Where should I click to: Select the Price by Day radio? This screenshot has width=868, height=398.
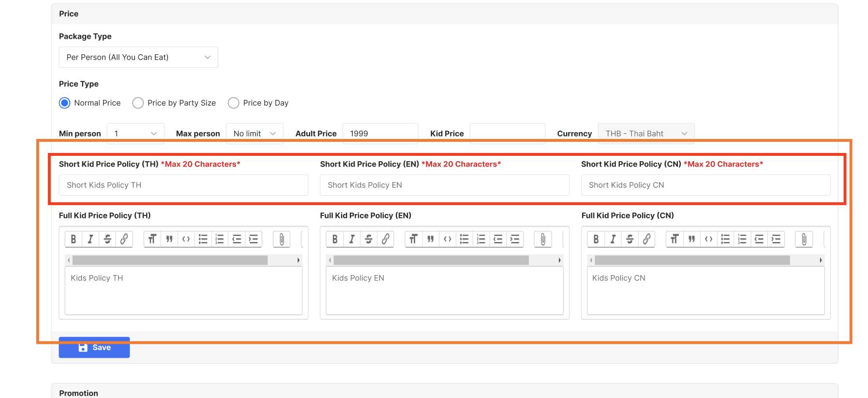click(x=234, y=103)
